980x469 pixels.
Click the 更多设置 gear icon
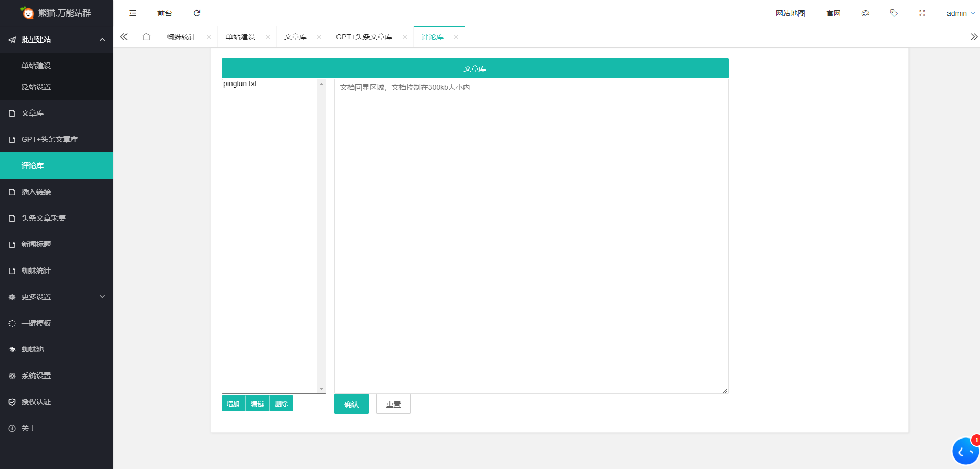tap(12, 297)
